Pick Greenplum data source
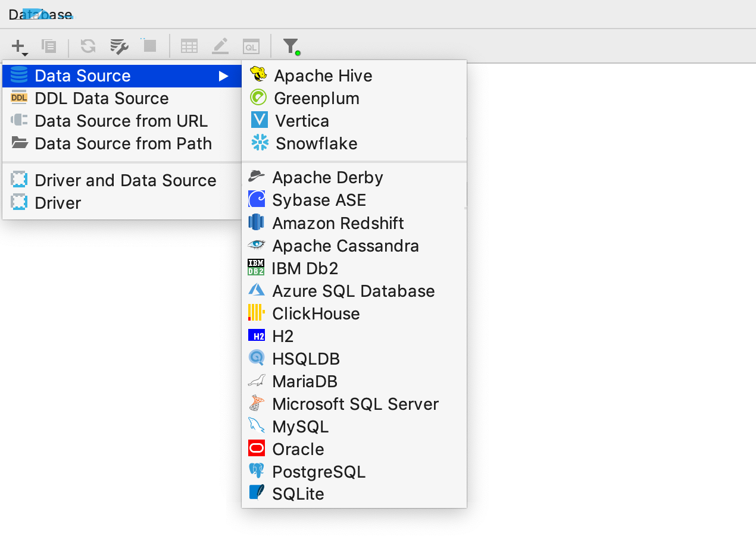756x552 pixels. click(354, 98)
